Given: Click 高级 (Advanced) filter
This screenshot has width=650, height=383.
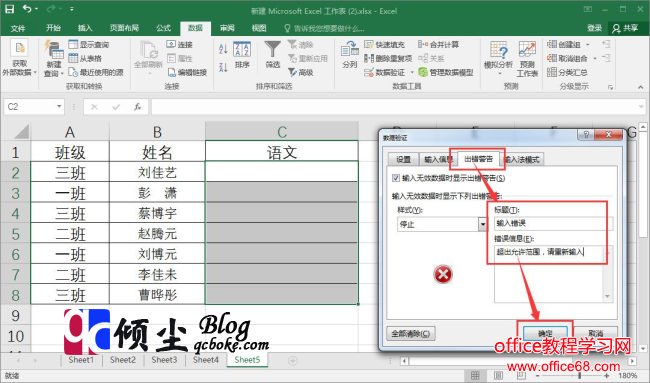Looking at the screenshot, I should 301,72.
